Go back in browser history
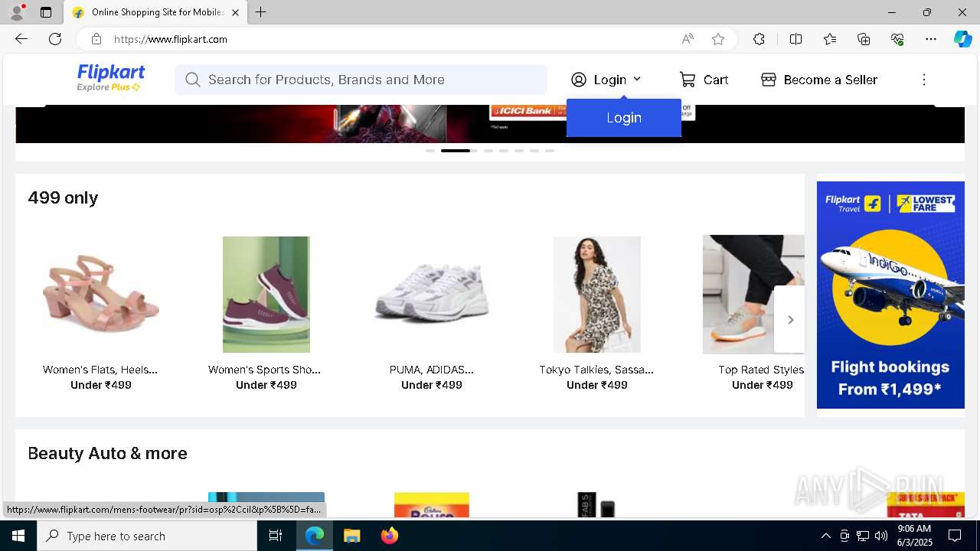The image size is (980, 551). (21, 39)
